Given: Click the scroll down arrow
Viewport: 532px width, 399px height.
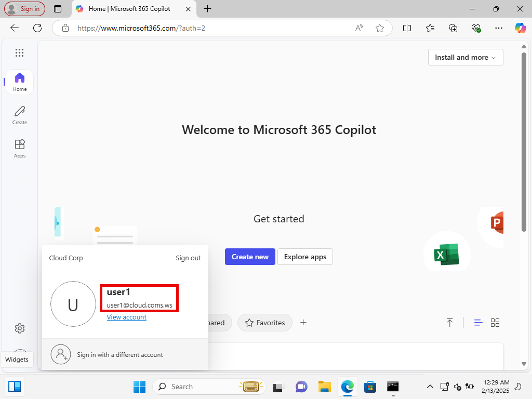Looking at the screenshot, I should pos(524,364).
